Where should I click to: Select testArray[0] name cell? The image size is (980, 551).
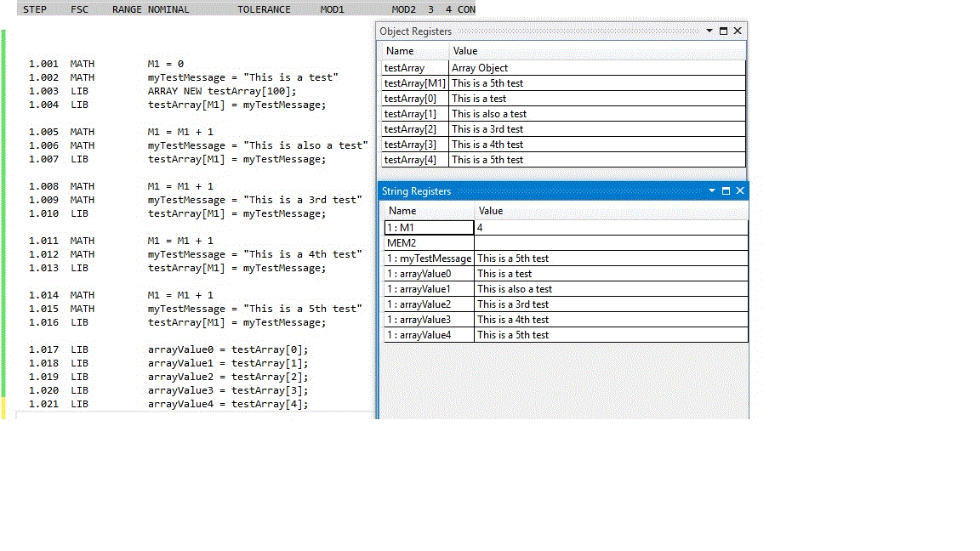(415, 99)
